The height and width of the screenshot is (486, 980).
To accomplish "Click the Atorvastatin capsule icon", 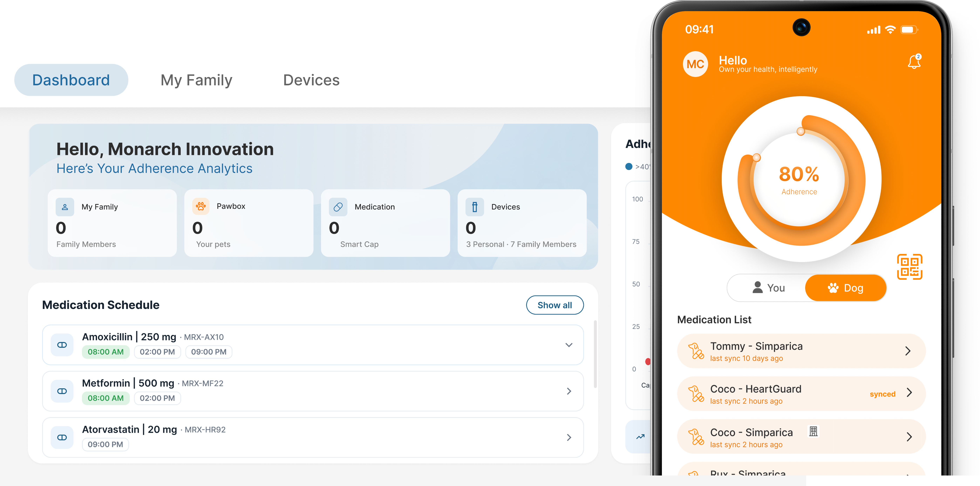I will tap(62, 437).
